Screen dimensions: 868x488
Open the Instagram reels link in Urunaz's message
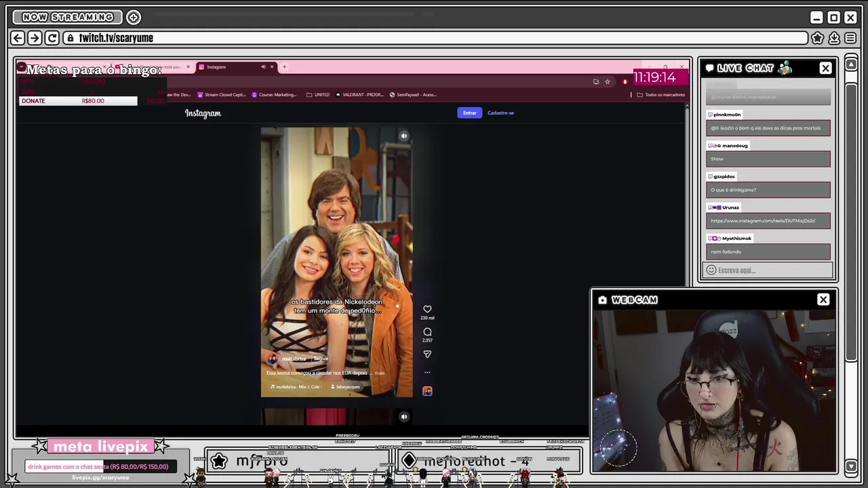pos(763,221)
